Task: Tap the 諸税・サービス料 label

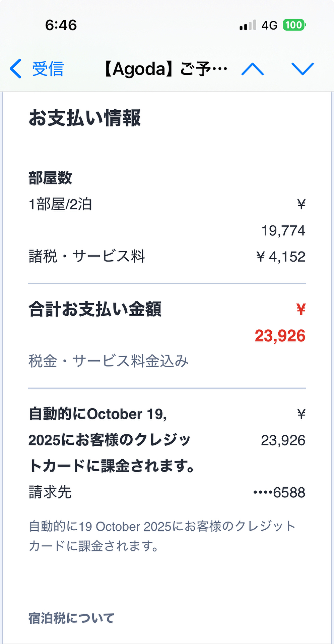Action: point(87,257)
